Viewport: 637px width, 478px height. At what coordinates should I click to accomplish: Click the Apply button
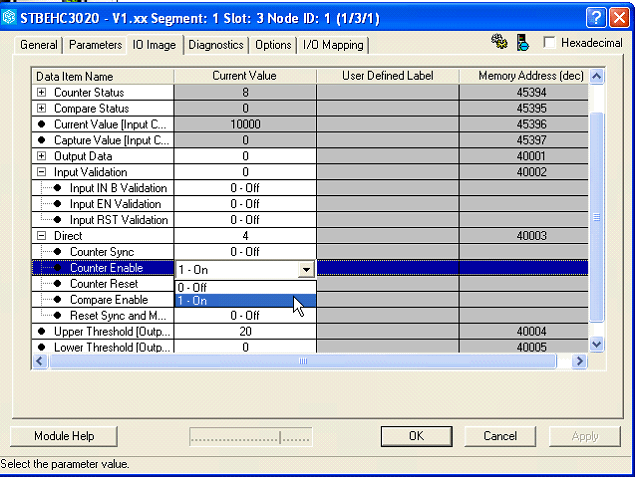click(585, 436)
